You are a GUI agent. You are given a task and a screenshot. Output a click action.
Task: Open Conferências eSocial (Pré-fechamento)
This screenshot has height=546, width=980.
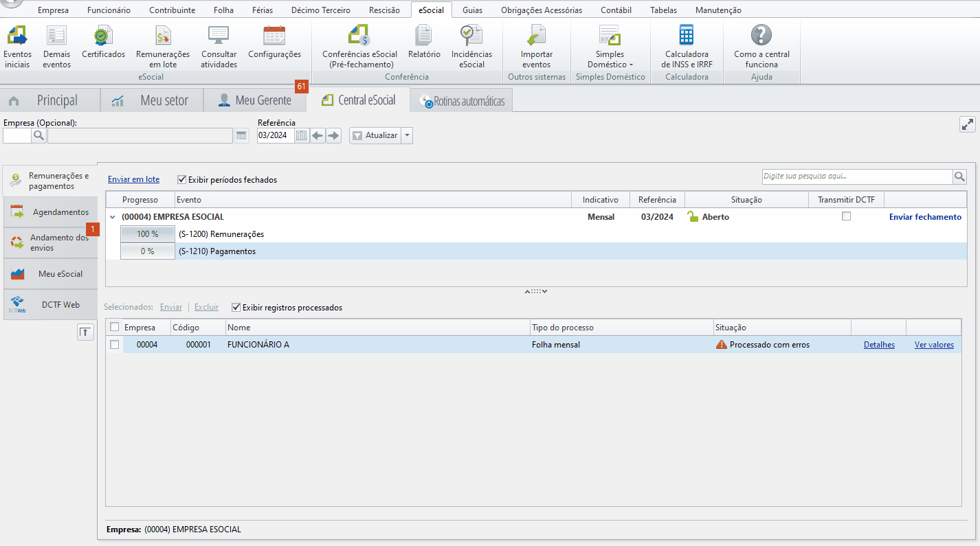[360, 46]
